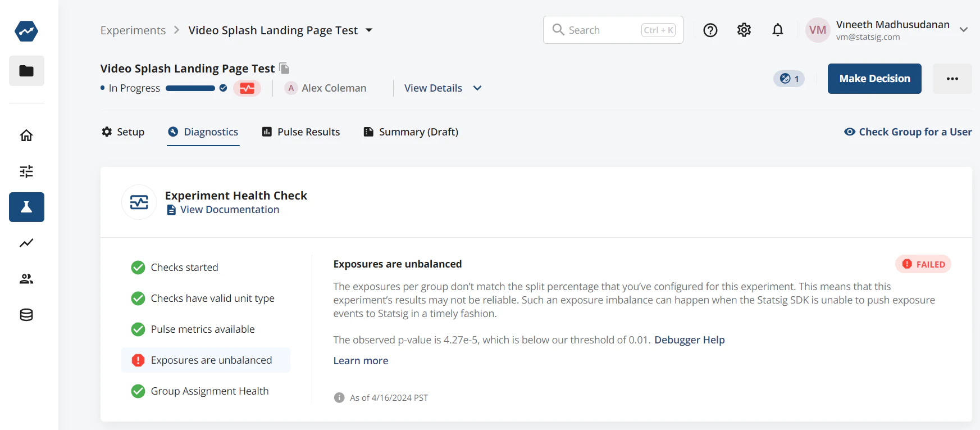Go to the Experiments breadcrumb
Screen dimensions: 980x430
tap(133, 30)
